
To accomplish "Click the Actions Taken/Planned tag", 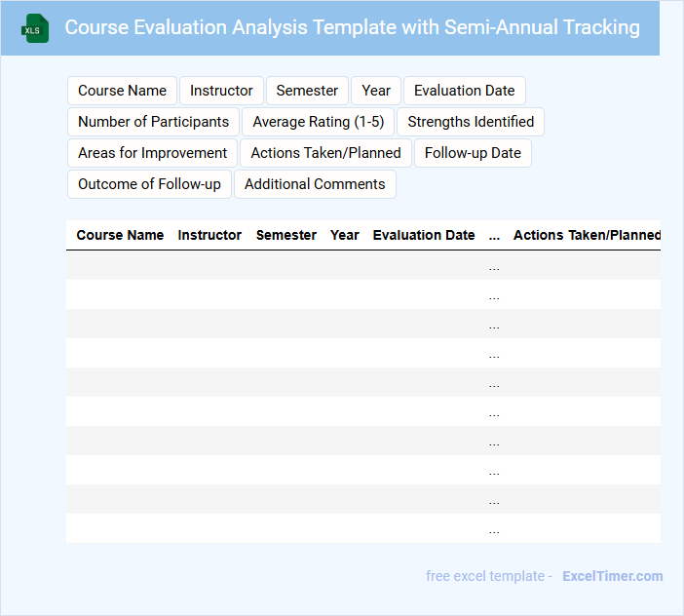I will click(325, 153).
